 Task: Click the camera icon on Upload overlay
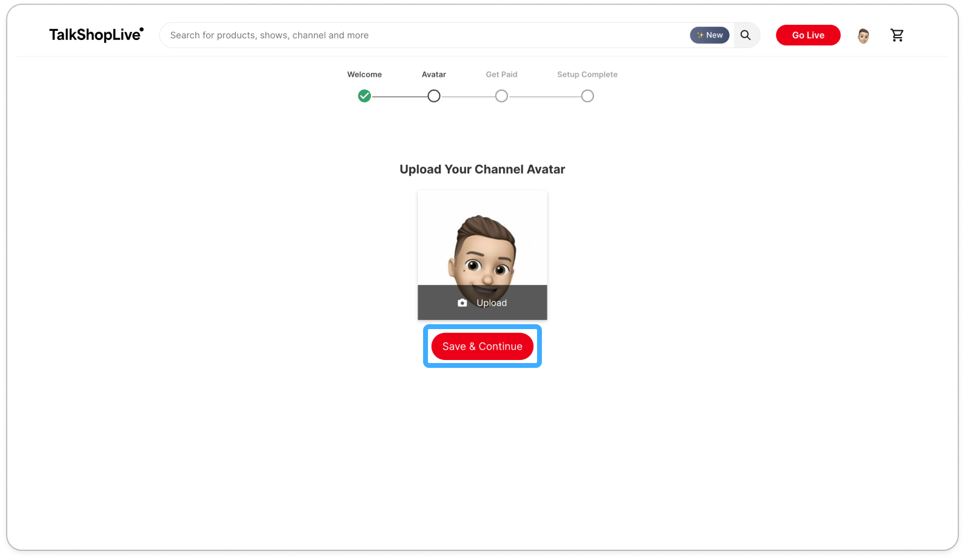click(x=462, y=303)
